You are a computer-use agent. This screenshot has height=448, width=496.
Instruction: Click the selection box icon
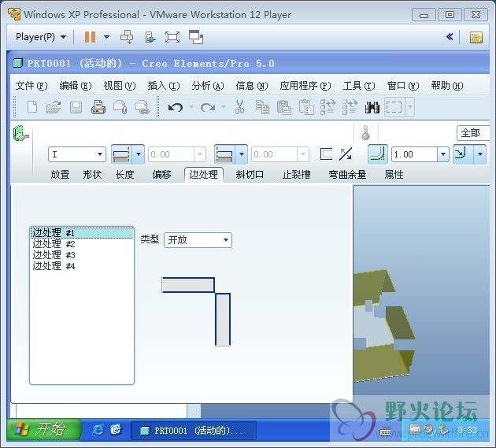pyautogui.click(x=394, y=107)
